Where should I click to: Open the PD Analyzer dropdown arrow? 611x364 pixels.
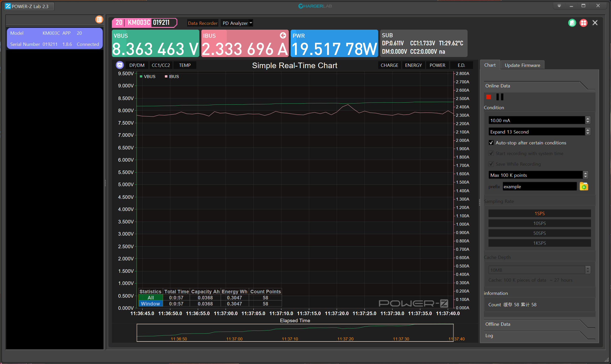click(251, 23)
